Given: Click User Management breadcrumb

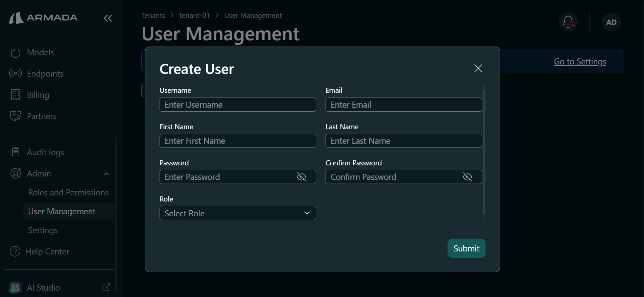Looking at the screenshot, I should coord(253,16).
